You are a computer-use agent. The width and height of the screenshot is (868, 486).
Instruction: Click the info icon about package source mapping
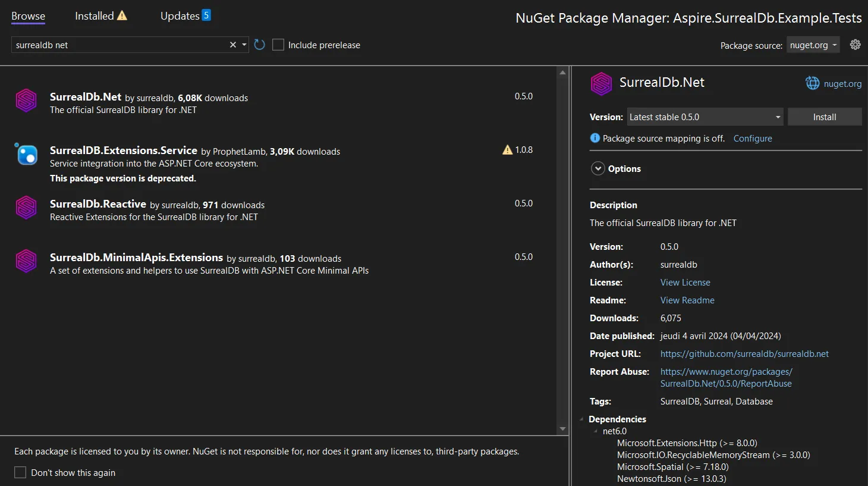[x=595, y=138]
